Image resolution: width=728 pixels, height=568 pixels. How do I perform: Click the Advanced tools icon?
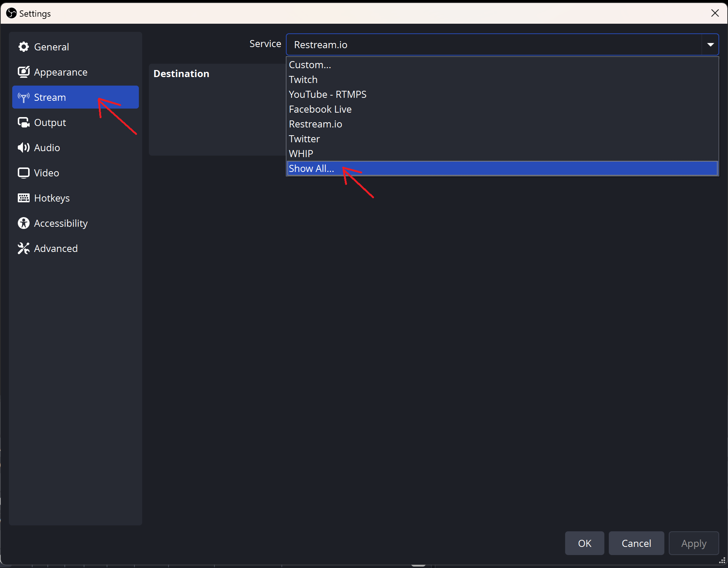(x=24, y=248)
